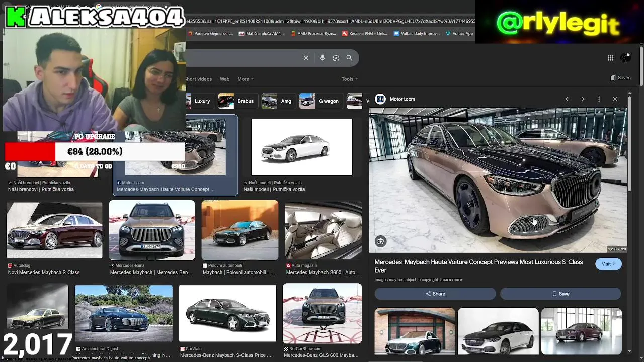Expand the Tools dropdown
Viewport: 644px width, 362px height.
click(x=350, y=79)
